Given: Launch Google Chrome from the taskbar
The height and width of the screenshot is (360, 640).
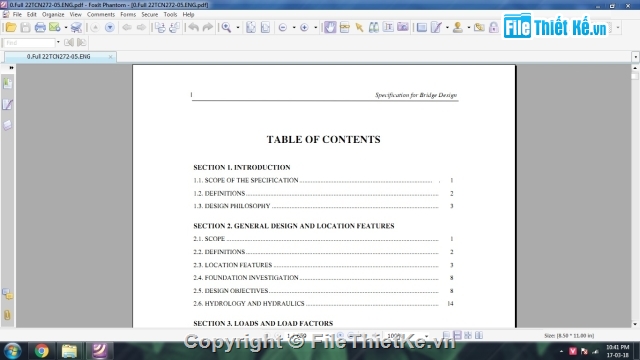Looking at the screenshot, I should pyautogui.click(x=41, y=351).
